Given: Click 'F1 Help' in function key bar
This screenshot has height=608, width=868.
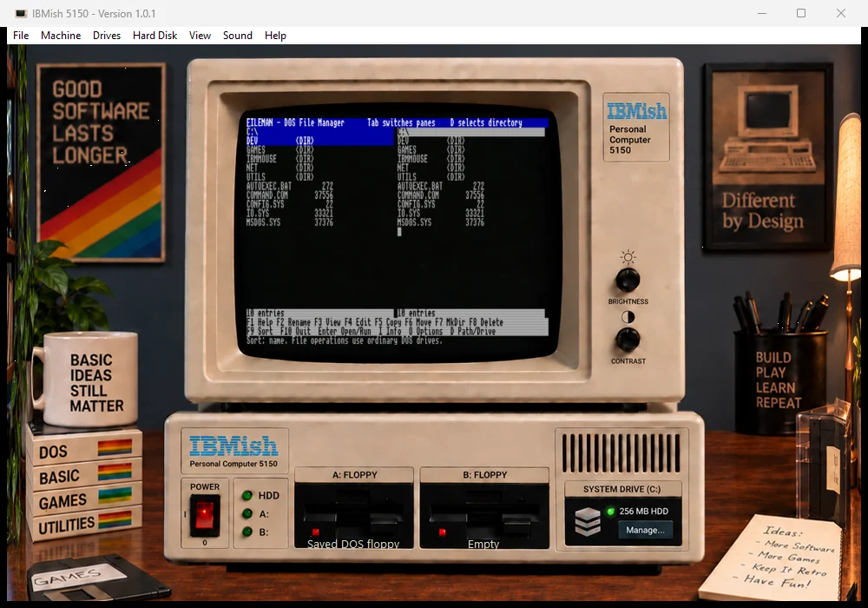Looking at the screenshot, I should point(260,322).
